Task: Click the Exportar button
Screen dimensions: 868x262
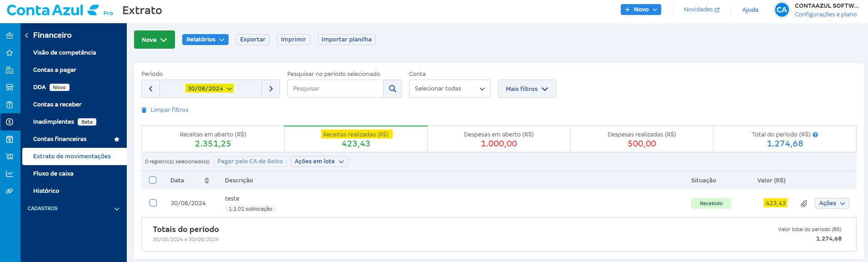Action: tap(252, 40)
